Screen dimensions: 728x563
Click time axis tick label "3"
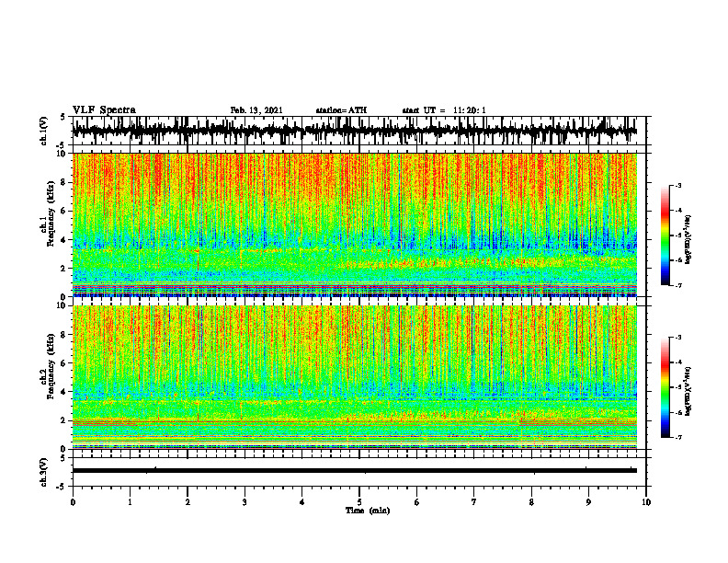pos(245,502)
